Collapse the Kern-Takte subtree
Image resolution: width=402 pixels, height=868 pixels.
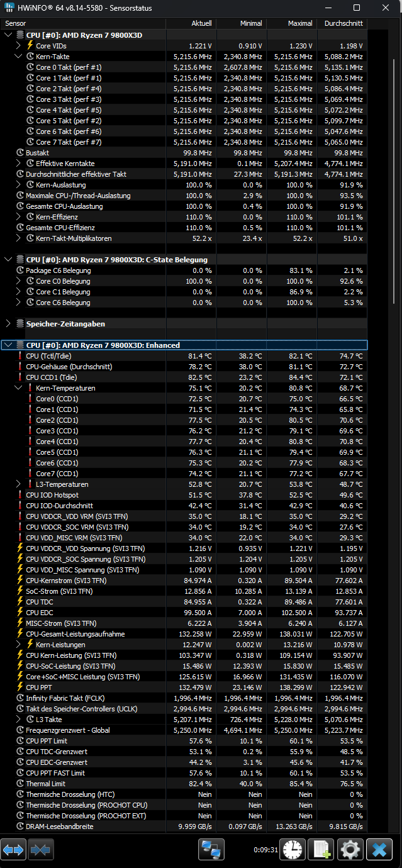click(x=18, y=57)
